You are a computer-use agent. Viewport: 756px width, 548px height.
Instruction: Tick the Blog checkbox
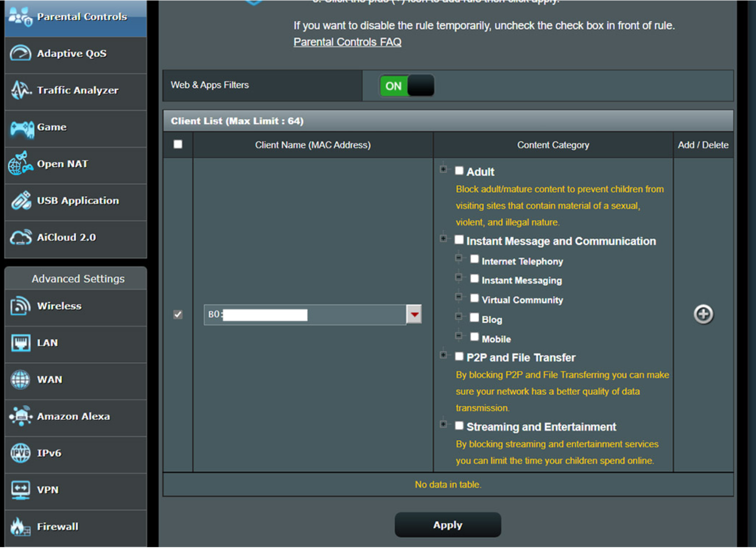click(475, 318)
